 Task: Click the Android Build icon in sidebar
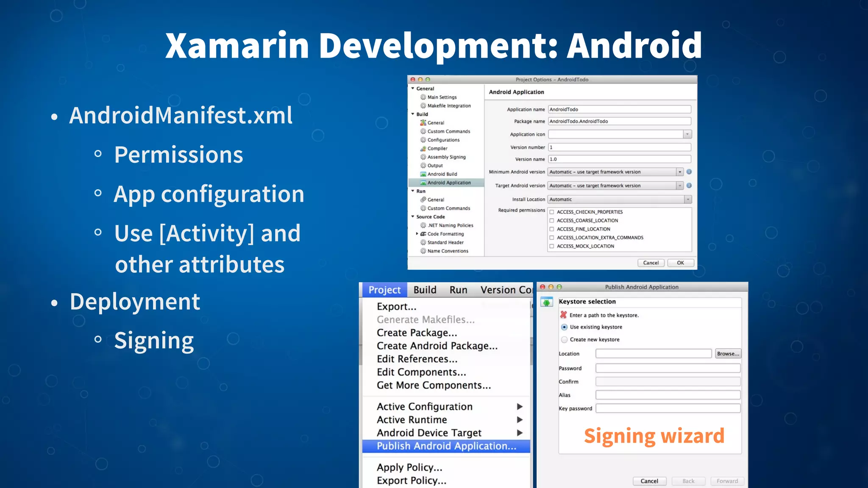pyautogui.click(x=423, y=174)
